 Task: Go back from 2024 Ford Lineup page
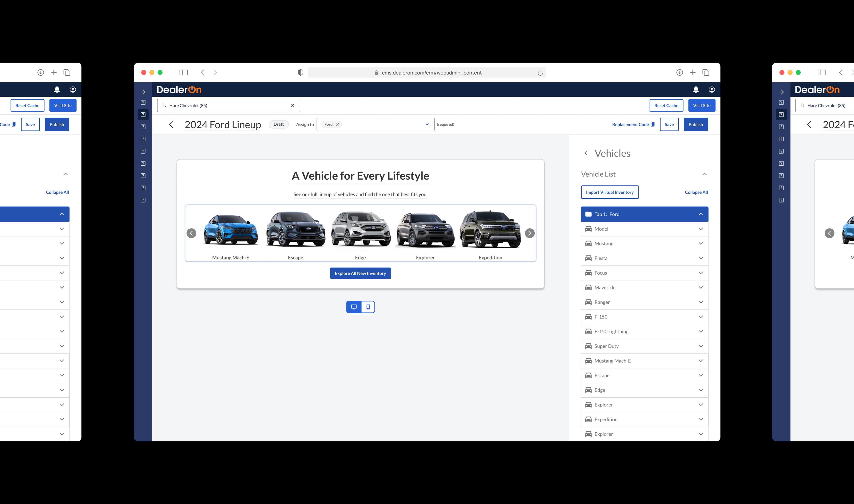[171, 125]
